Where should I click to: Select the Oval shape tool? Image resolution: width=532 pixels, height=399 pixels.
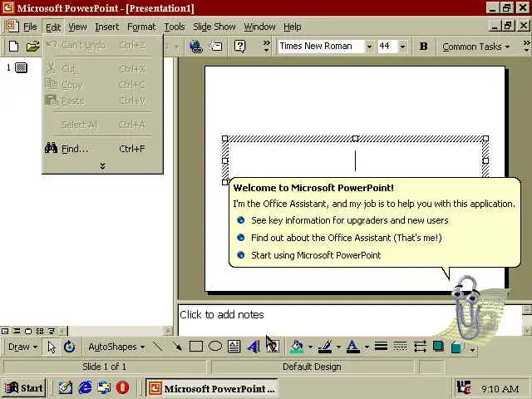click(214, 347)
